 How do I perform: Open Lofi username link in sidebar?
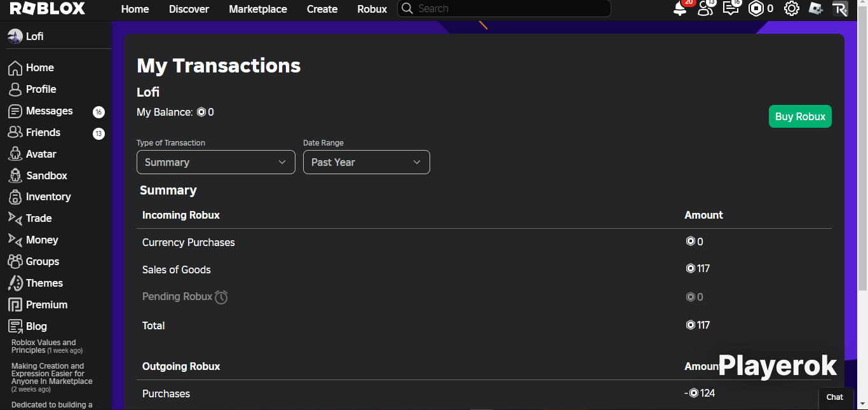tap(35, 36)
